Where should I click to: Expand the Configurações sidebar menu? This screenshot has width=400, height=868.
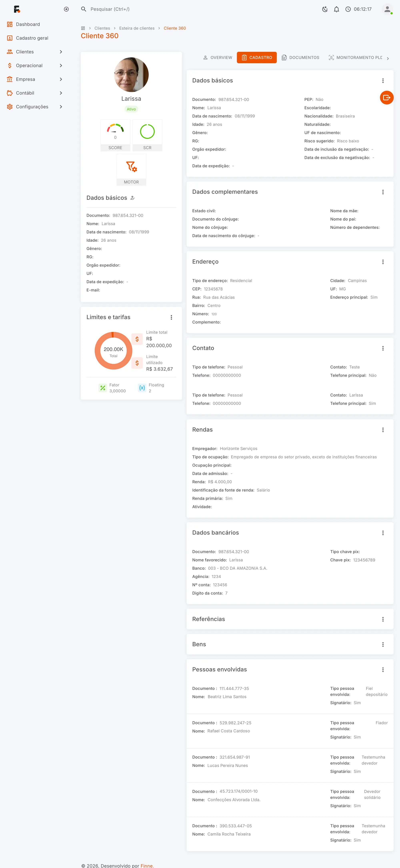[35, 107]
